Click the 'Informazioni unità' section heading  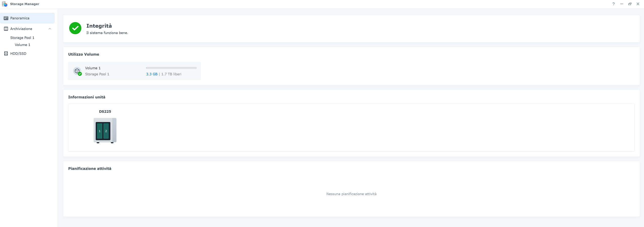point(87,97)
